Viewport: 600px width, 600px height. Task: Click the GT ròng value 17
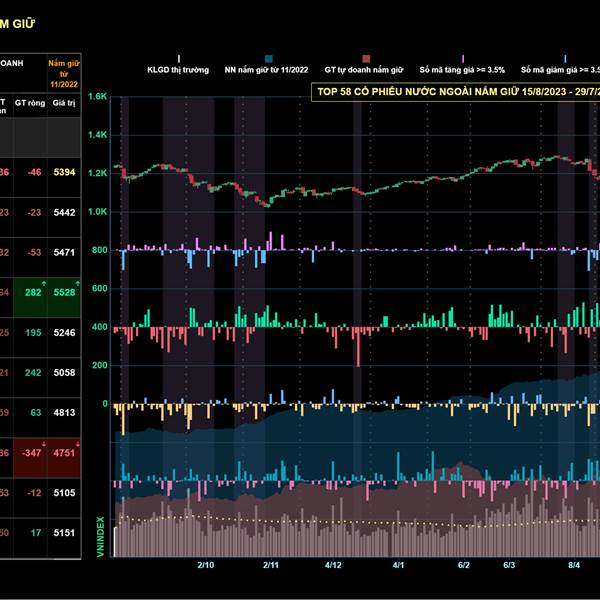[36, 533]
